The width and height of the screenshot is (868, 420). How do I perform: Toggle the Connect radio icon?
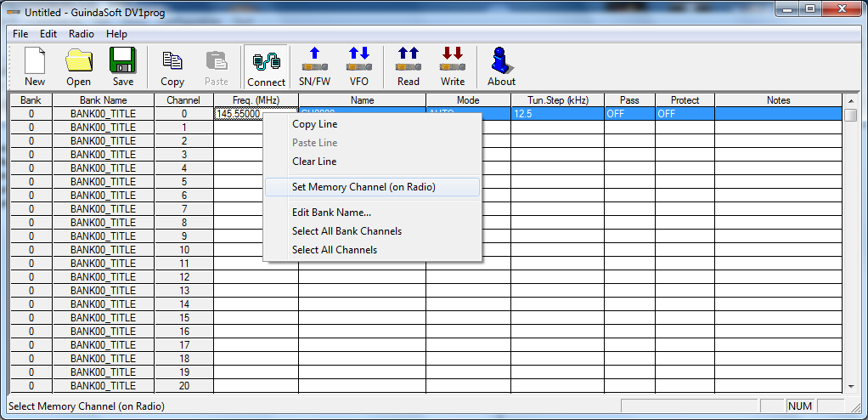pyautogui.click(x=266, y=66)
